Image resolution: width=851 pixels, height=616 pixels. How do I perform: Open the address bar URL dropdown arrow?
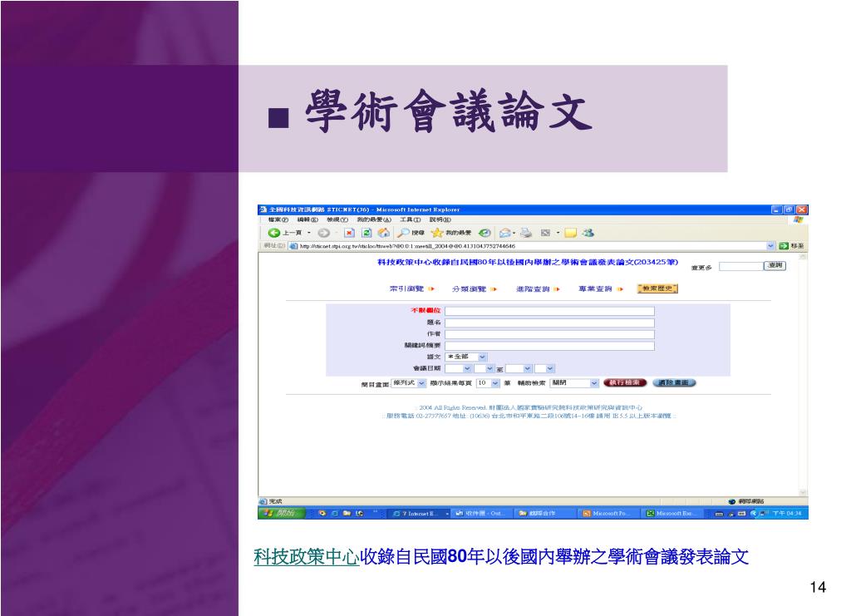770,246
